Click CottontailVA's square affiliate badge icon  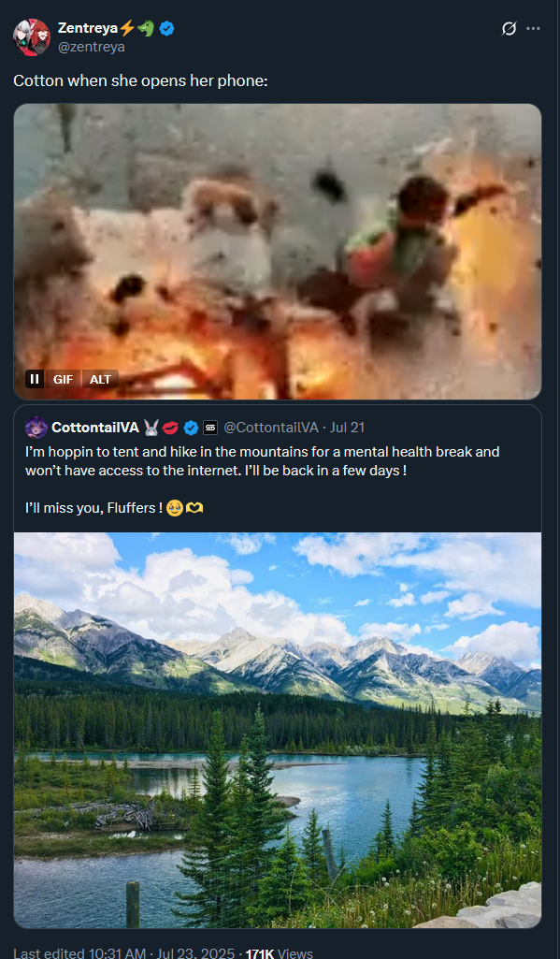point(210,428)
